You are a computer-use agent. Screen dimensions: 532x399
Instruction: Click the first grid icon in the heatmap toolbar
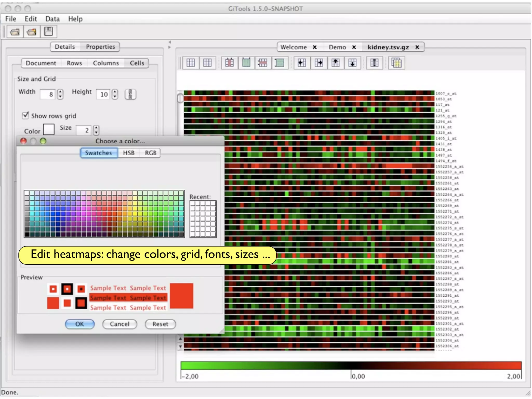[x=191, y=63]
